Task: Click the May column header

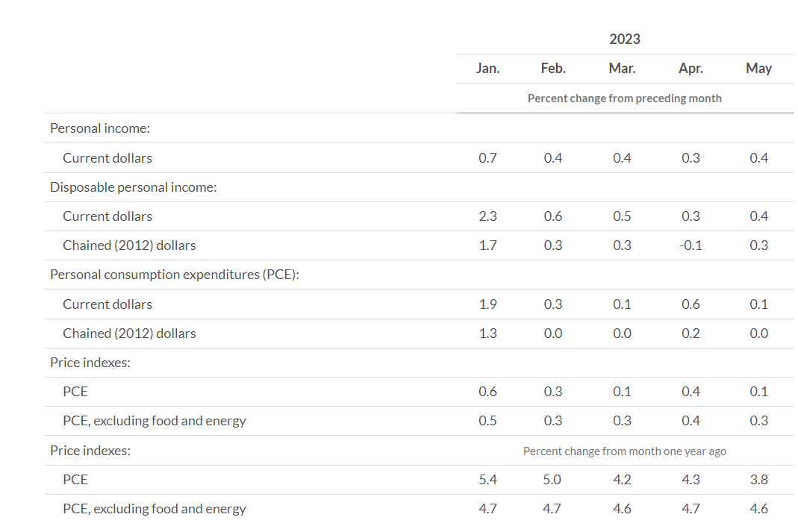Action: point(758,68)
